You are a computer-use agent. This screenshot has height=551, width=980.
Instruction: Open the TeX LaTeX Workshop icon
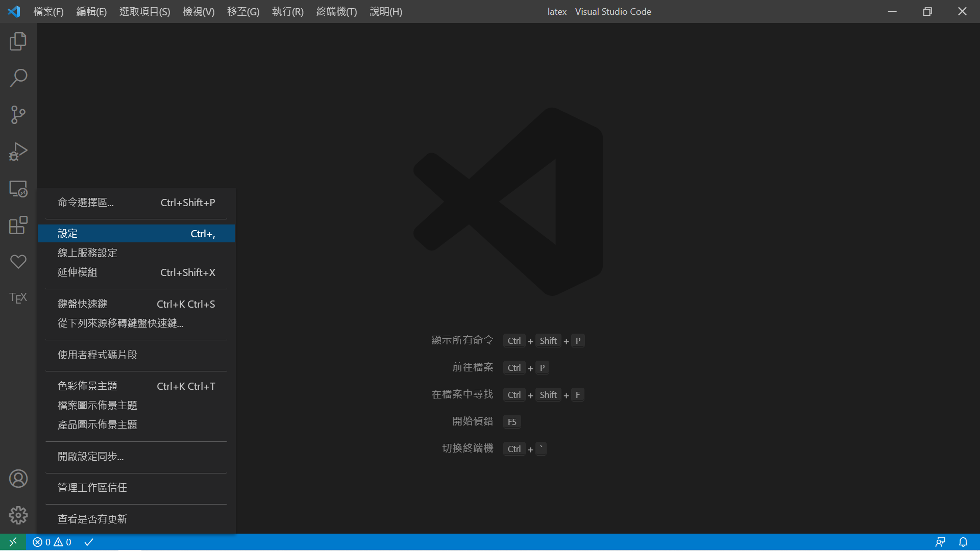(18, 297)
